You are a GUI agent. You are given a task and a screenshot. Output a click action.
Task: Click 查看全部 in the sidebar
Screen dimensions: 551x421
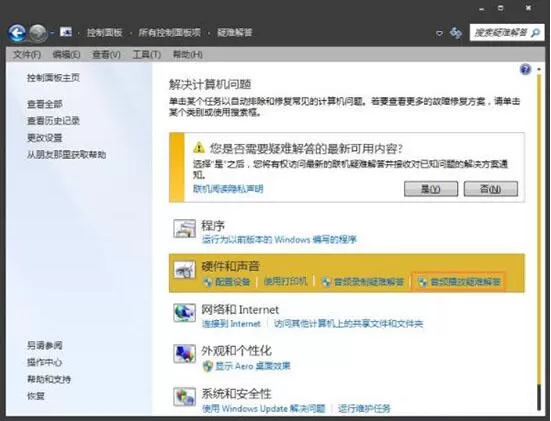pos(45,104)
